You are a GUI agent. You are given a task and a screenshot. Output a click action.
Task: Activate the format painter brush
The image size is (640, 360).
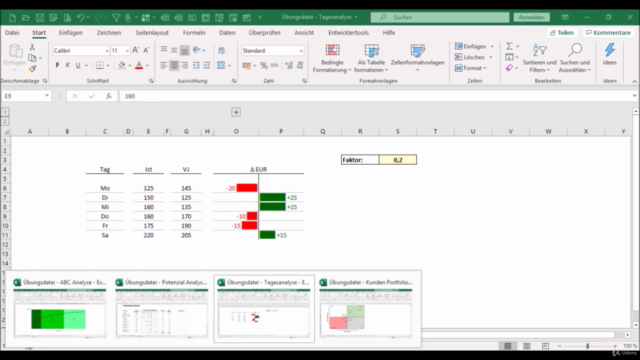[x=32, y=69]
